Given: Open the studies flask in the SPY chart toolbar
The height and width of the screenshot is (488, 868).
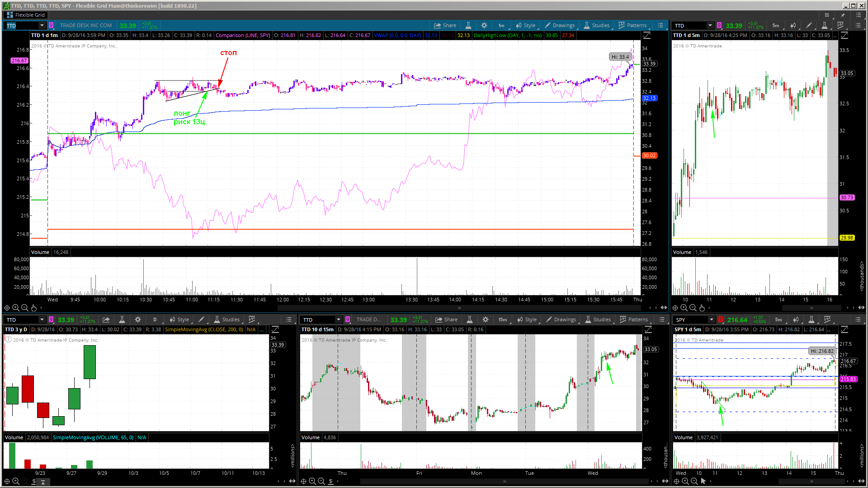Looking at the screenshot, I should click(x=811, y=319).
